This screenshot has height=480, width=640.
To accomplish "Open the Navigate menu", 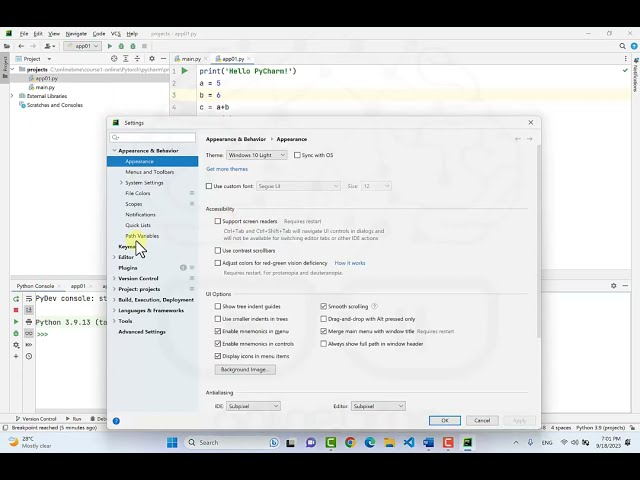I will click(76, 34).
